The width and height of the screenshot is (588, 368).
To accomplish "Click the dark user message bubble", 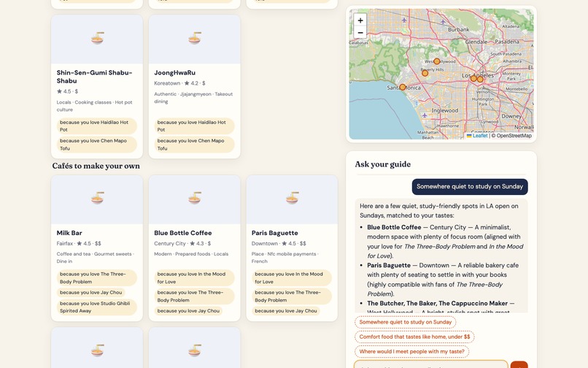I will 470,187.
